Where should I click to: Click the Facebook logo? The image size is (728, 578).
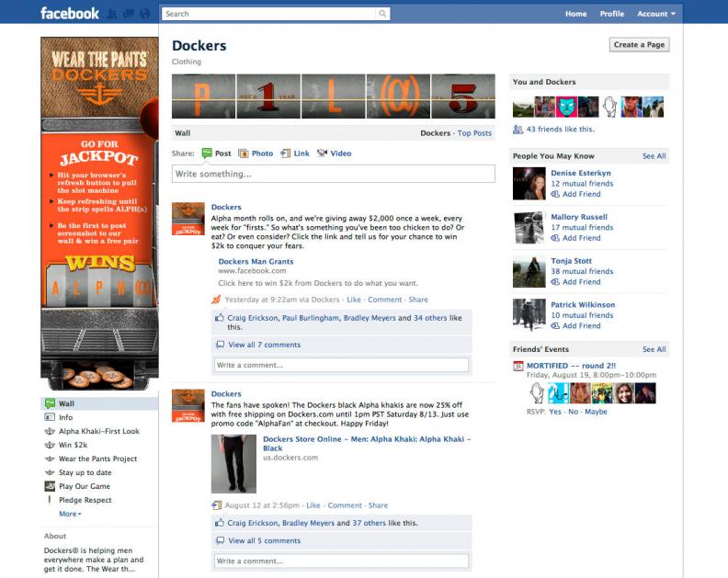click(x=70, y=13)
